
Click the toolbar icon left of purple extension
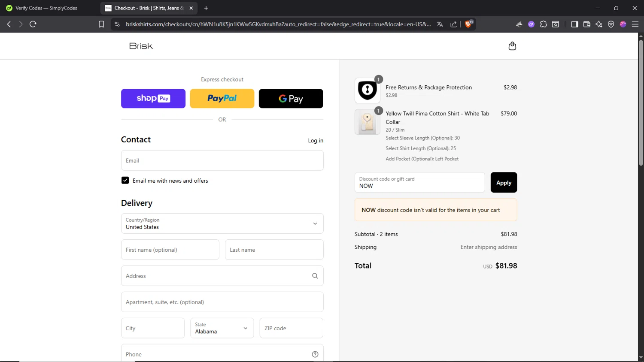click(x=519, y=24)
